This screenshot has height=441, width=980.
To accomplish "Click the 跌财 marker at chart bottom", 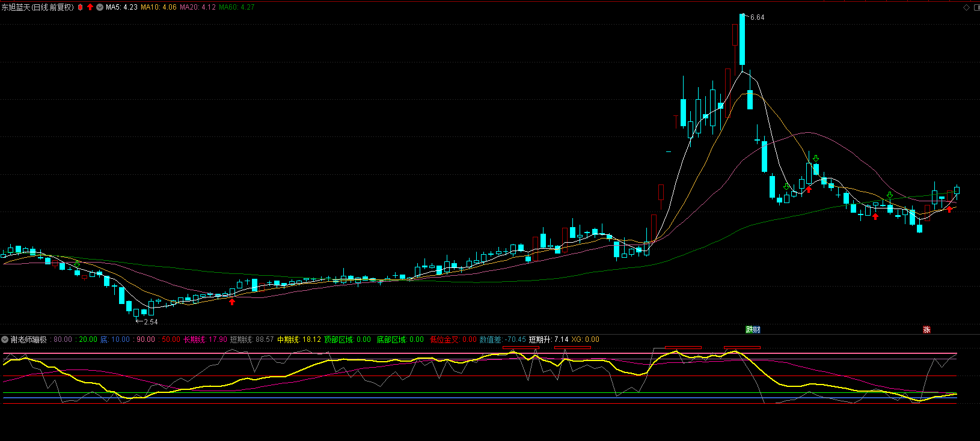I will (x=753, y=329).
